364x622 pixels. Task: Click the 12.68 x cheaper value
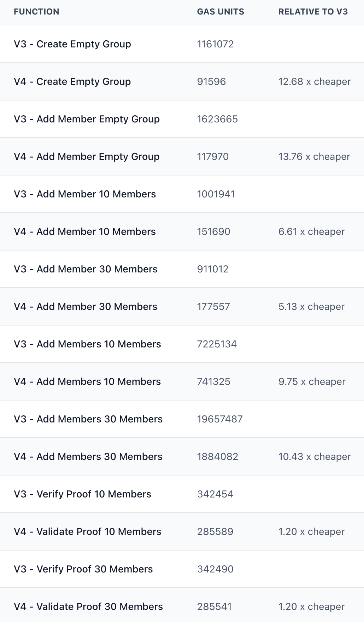[315, 82]
